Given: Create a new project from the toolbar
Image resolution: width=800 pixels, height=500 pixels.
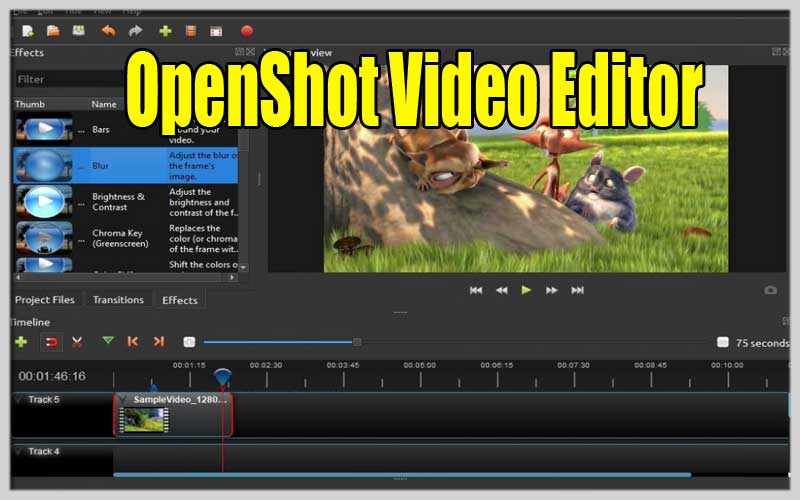Looking at the screenshot, I should (28, 31).
